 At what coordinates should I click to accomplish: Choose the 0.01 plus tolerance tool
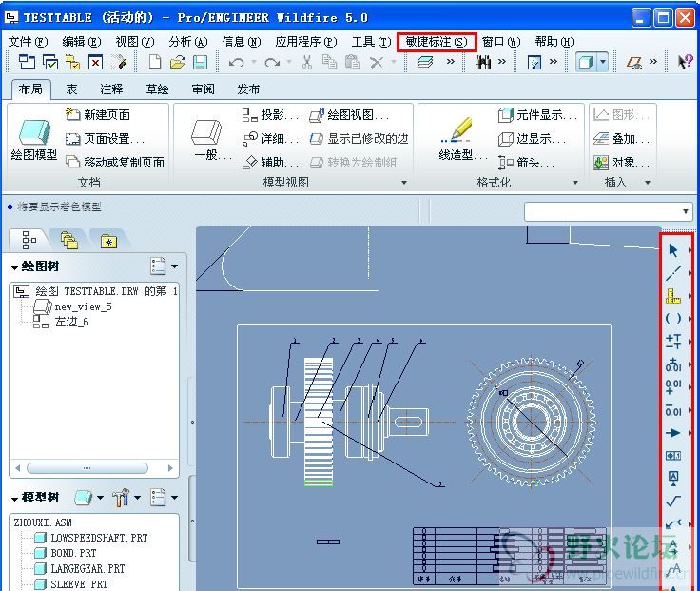click(x=673, y=387)
